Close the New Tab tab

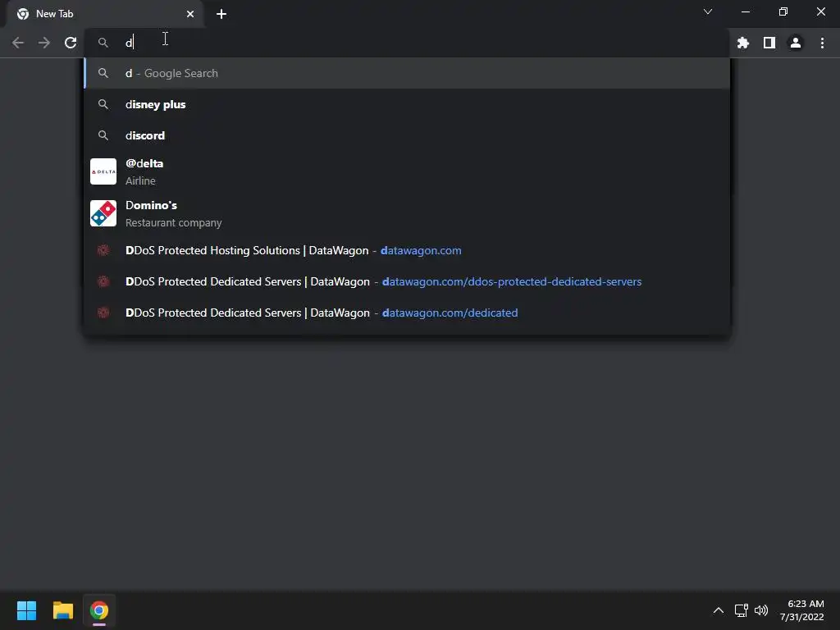tap(190, 14)
